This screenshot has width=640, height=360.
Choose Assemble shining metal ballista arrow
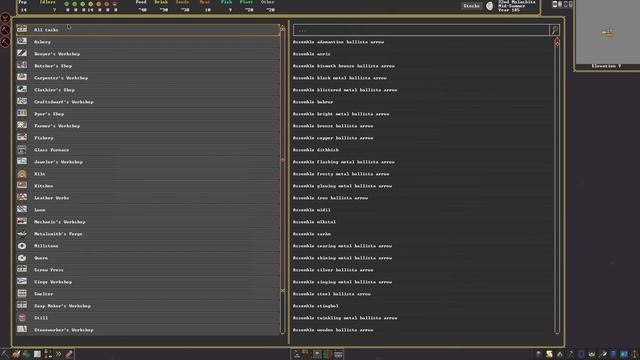[x=342, y=258]
